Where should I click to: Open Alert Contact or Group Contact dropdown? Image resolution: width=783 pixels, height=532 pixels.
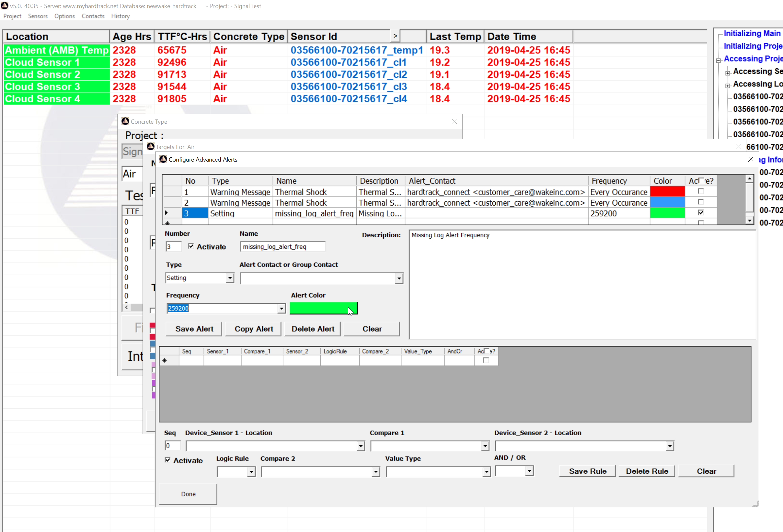(x=399, y=278)
